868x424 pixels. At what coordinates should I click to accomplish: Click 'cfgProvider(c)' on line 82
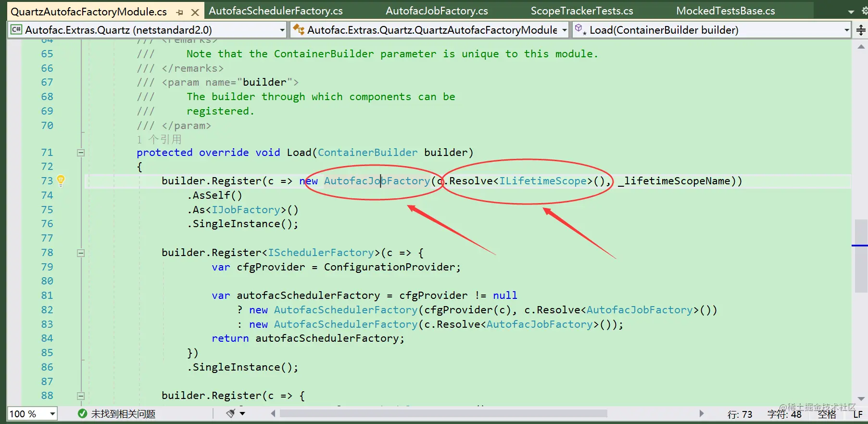click(x=467, y=310)
